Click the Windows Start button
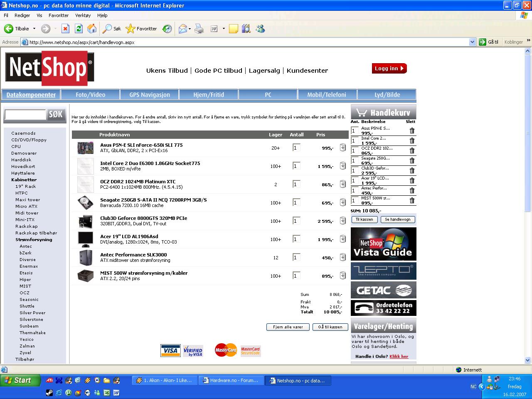 tap(20, 380)
